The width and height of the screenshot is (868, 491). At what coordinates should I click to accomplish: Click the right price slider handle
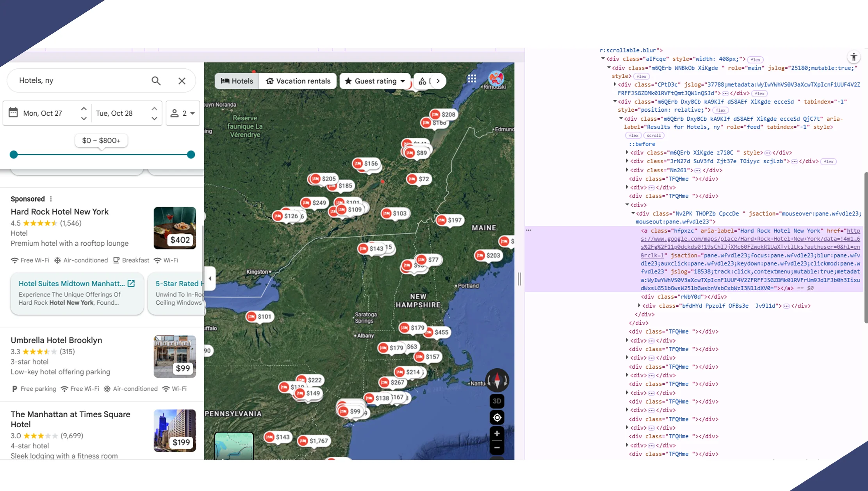(191, 155)
